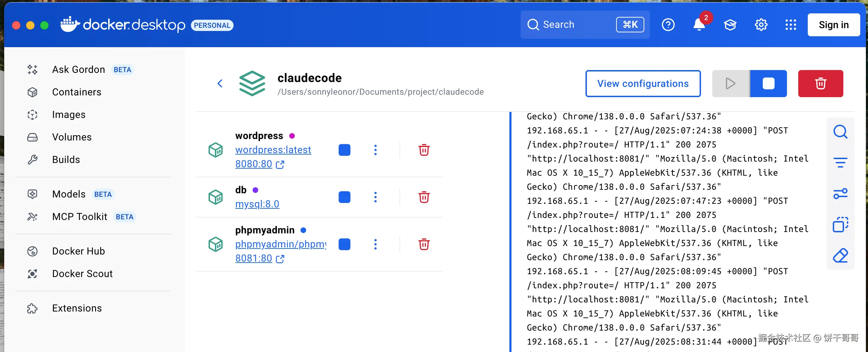Open the apps grid menu
This screenshot has height=352, width=868.
point(790,25)
